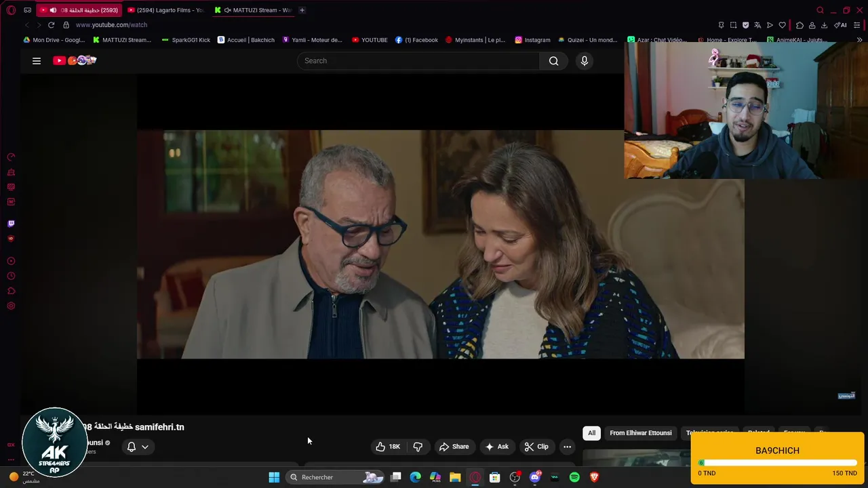Open more actions three-dot menu

567,447
